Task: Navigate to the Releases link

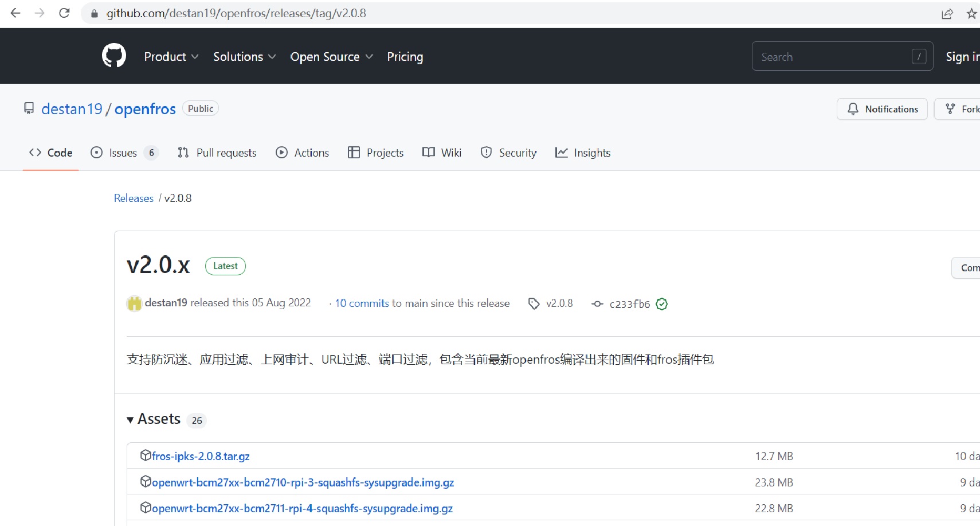Action: [x=134, y=198]
